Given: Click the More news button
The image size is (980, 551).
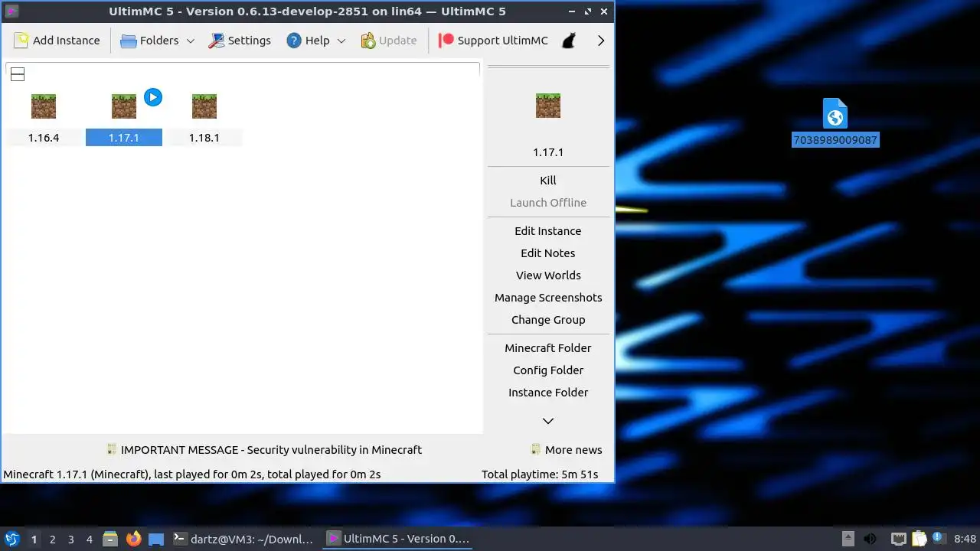Looking at the screenshot, I should [x=567, y=450].
